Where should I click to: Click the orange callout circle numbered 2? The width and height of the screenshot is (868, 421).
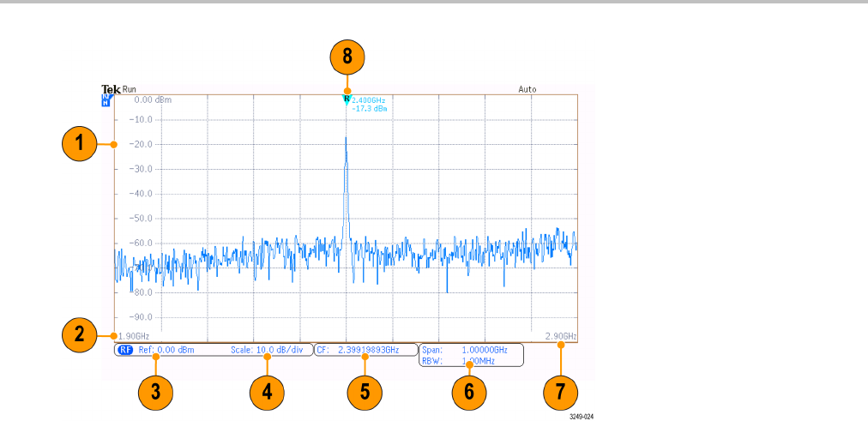79,335
